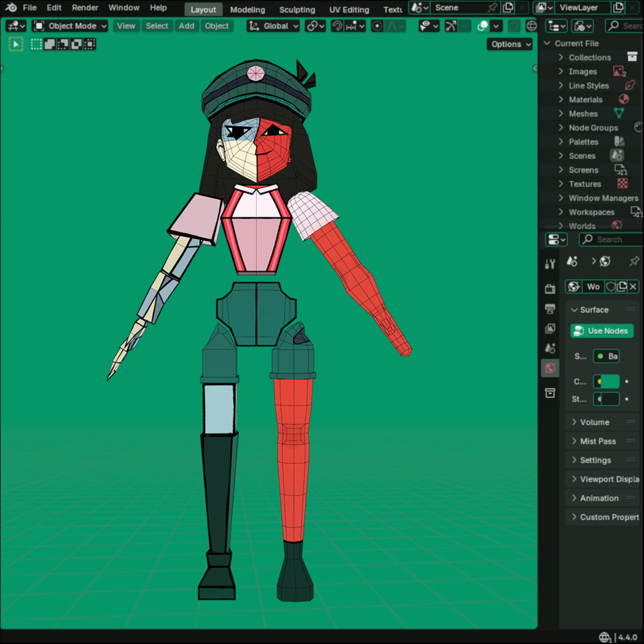Image resolution: width=644 pixels, height=644 pixels.
Task: Select the Tool properties tab (wrench icon)
Action: 550,263
